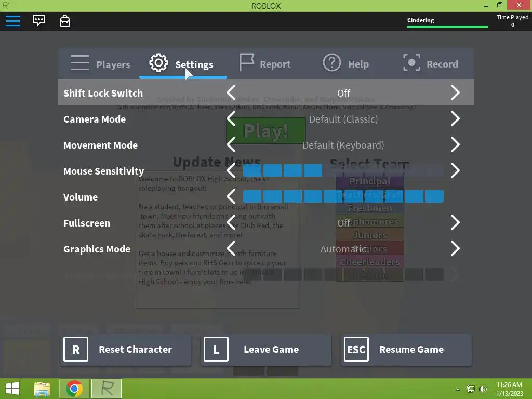Open the Windows Start button
The height and width of the screenshot is (399, 532).
click(12, 389)
